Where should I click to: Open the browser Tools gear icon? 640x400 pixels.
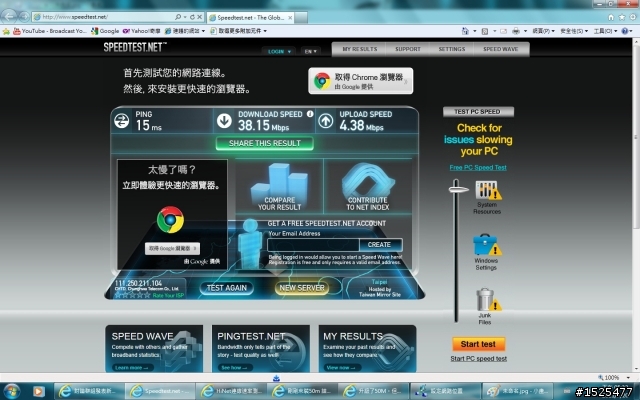pyautogui.click(x=633, y=17)
